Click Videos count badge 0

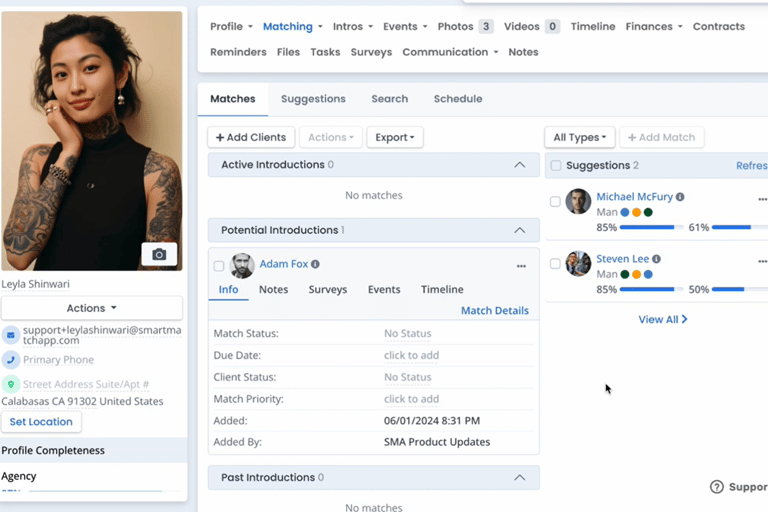click(552, 26)
